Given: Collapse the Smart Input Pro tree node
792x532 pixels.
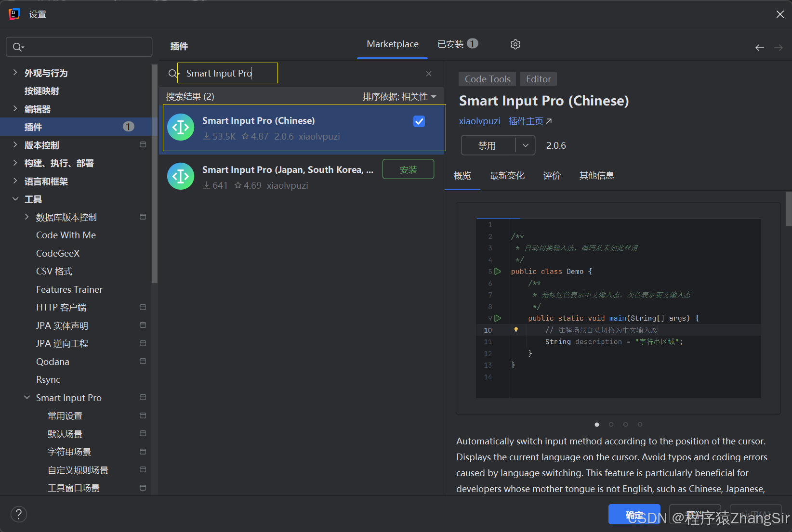Looking at the screenshot, I should tap(26, 398).
